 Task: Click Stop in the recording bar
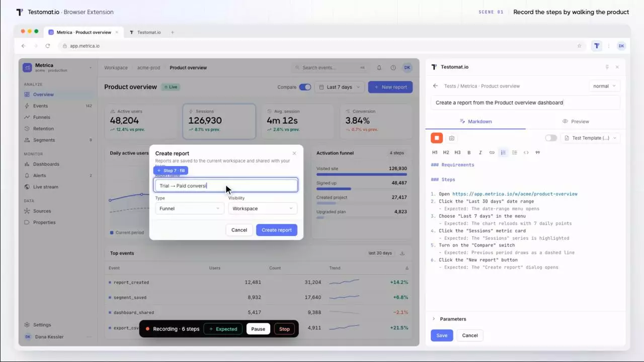284,329
